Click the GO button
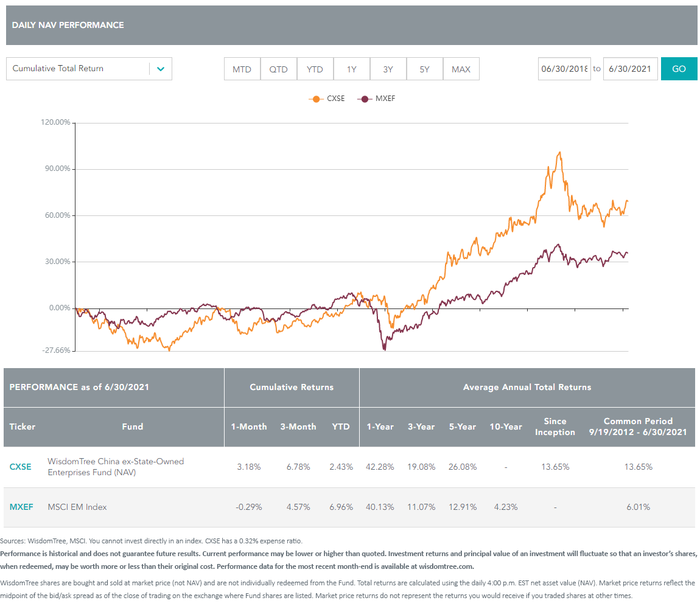Screen dimensions: 700x606 pos(679,69)
